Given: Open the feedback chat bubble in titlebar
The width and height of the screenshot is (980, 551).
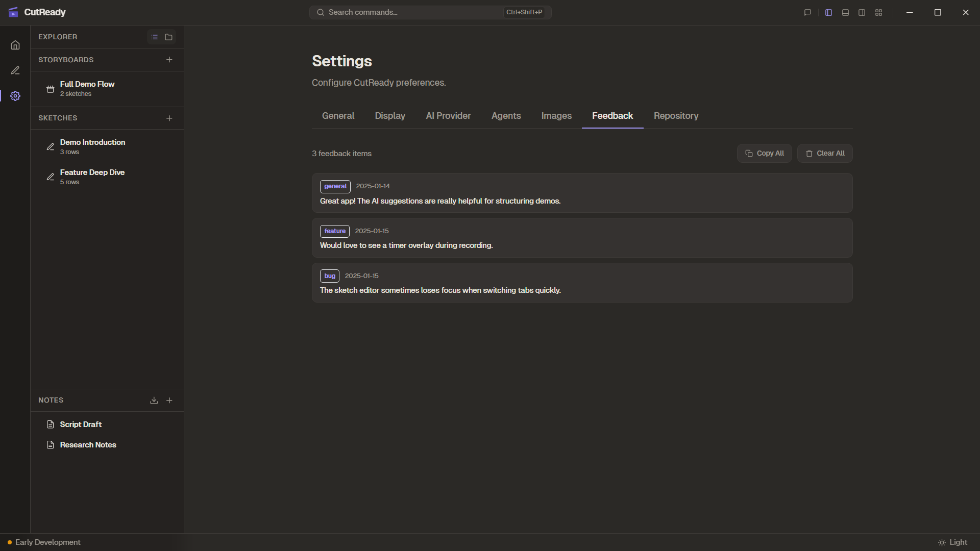Looking at the screenshot, I should 807,12.
